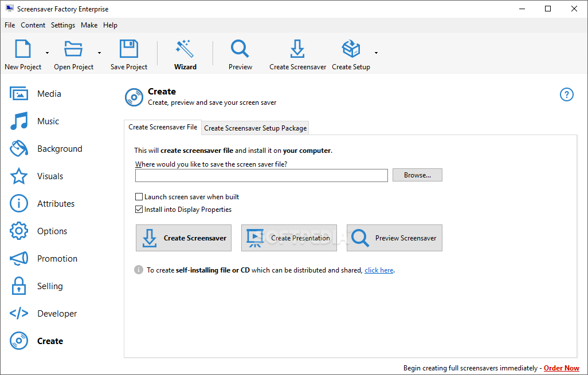The image size is (588, 375).
Task: Expand the Create Setup dropdown arrow
Action: pos(376,53)
